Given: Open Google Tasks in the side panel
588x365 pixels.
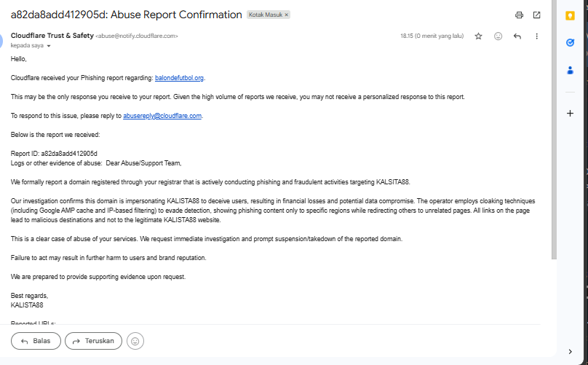Looking at the screenshot, I should [x=570, y=43].
